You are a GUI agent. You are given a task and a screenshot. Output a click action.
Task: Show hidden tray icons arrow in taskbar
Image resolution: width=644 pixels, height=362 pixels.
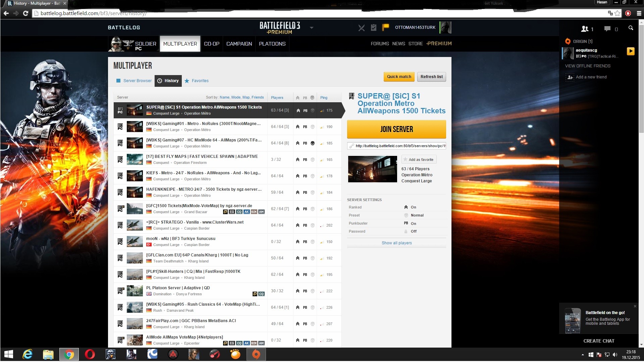[583, 355]
